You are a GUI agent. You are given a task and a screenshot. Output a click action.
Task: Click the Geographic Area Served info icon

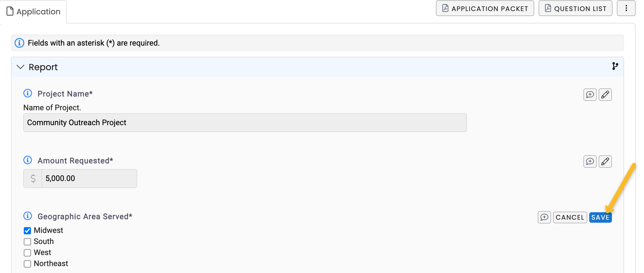point(28,216)
